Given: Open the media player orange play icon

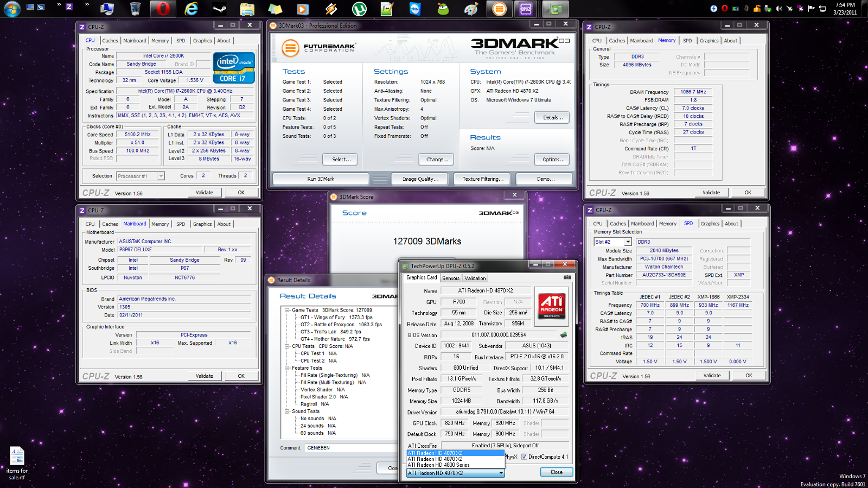Looking at the screenshot, I should click(303, 9).
